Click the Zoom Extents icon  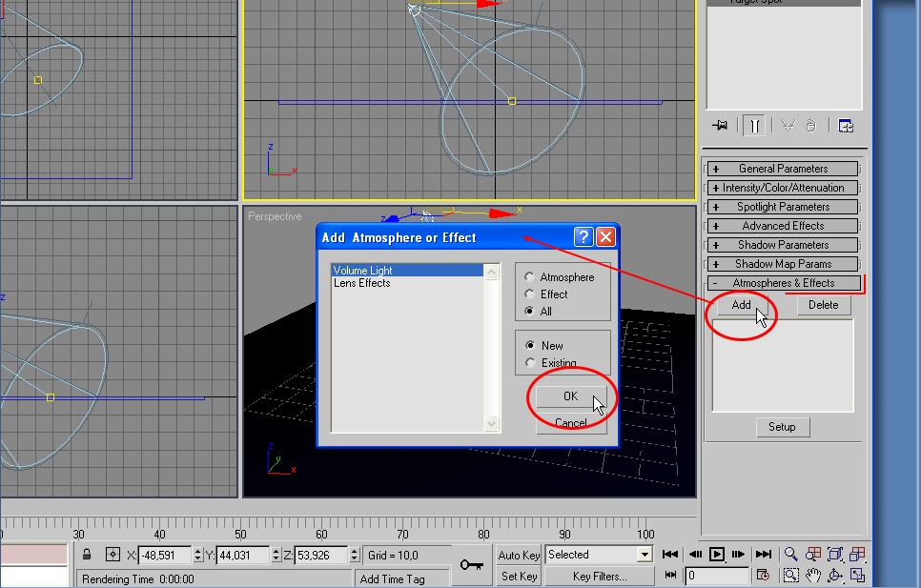click(x=834, y=554)
